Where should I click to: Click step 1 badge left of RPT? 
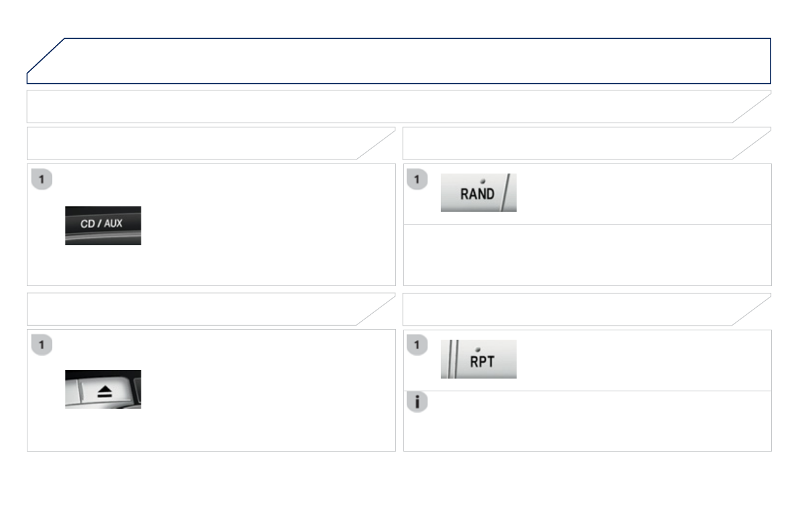click(417, 346)
